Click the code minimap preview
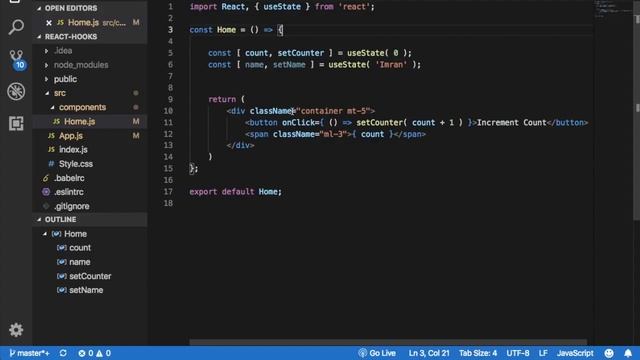 [613, 10]
